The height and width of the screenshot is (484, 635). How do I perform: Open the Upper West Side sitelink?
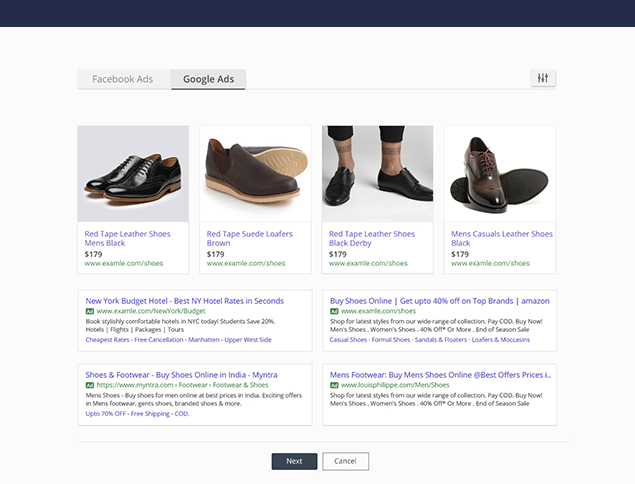tap(248, 340)
